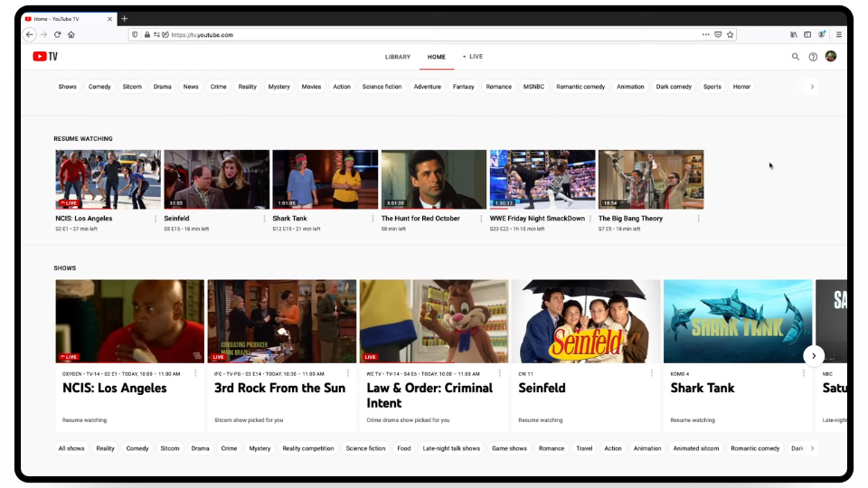Choose the Movies genre chip
868x488 pixels.
pos(311,87)
